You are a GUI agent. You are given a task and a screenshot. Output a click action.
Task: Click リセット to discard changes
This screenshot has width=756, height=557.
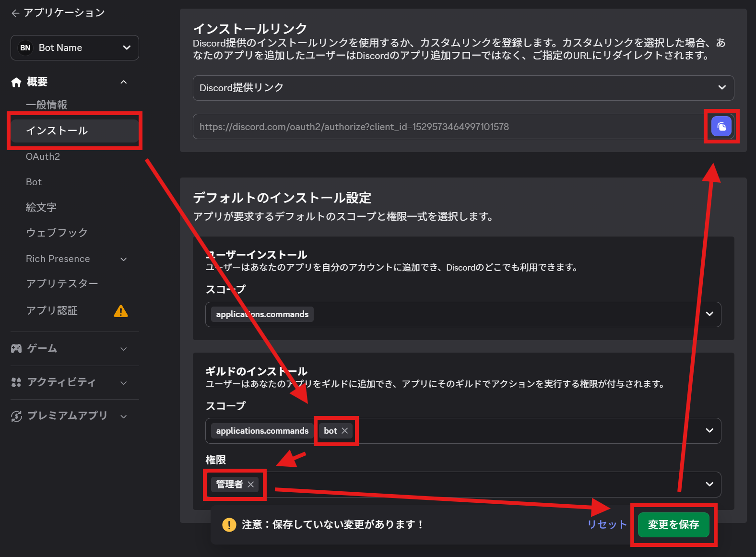607,525
